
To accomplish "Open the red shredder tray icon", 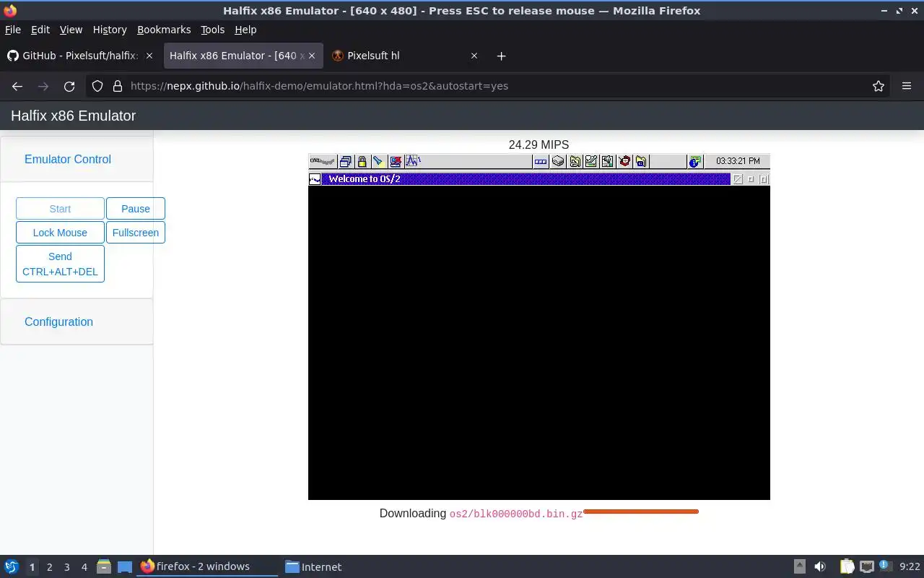I will click(624, 162).
